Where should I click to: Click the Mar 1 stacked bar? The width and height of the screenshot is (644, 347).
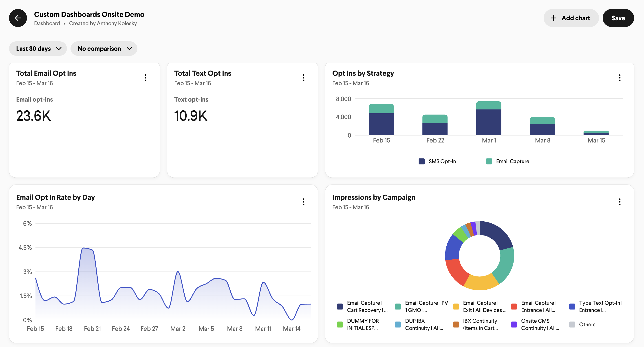(489, 118)
